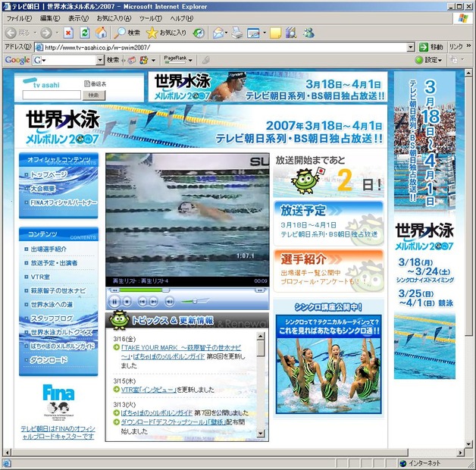This screenshot has height=470, width=476.
Task: Go to Home page icon
Action: tap(101, 33)
